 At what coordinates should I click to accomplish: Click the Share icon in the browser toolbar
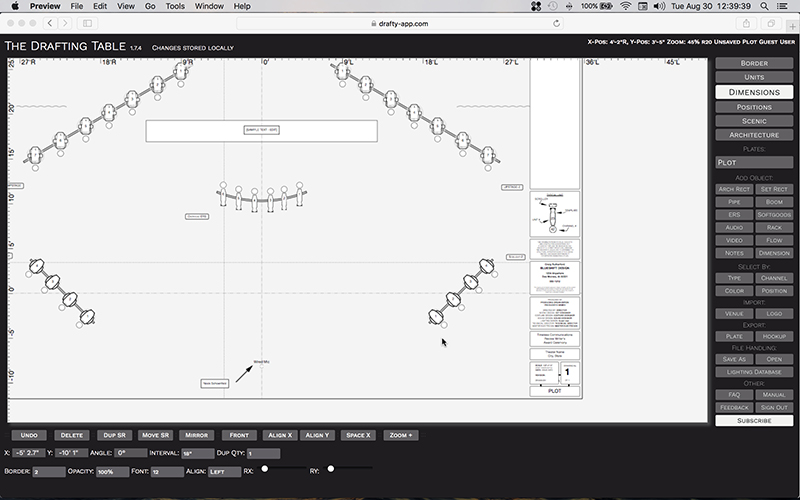[745, 22]
